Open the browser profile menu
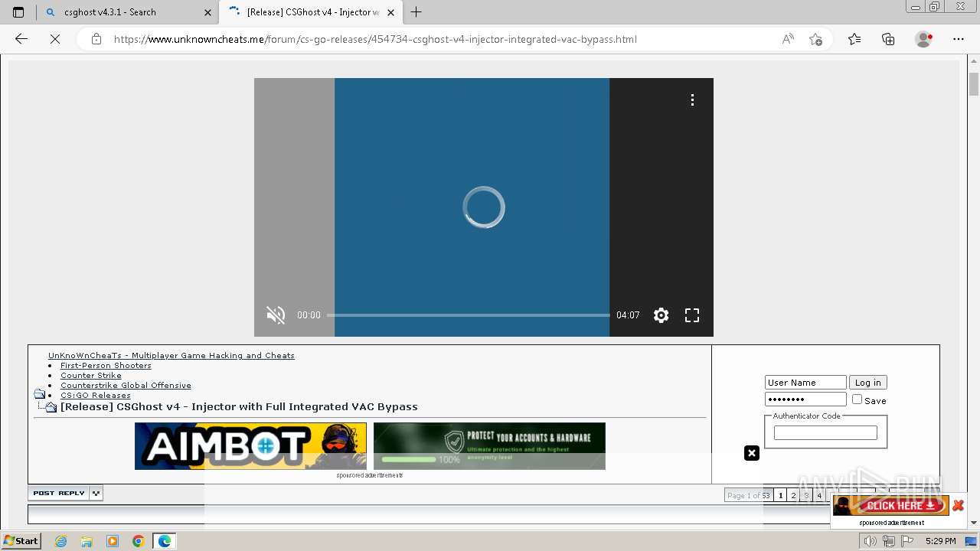Screen dimensions: 980x551 pos(923,39)
